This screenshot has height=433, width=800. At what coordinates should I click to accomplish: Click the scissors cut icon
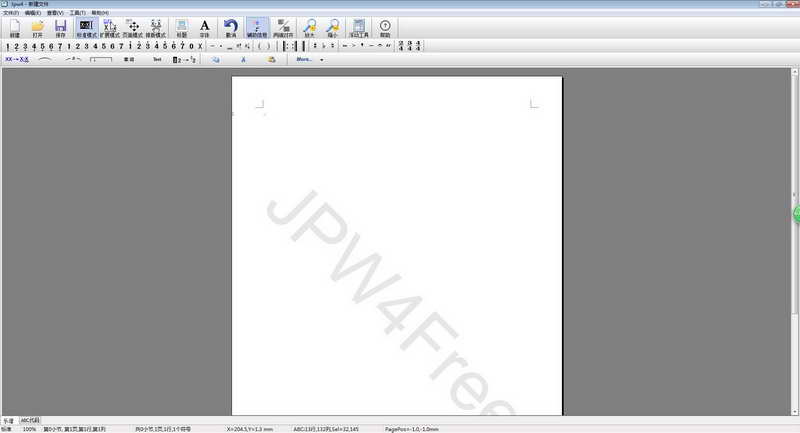pyautogui.click(x=243, y=60)
